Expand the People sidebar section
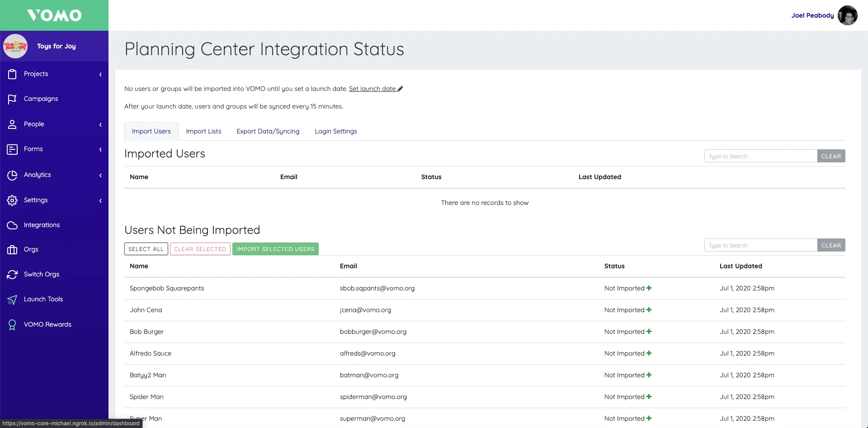The width and height of the screenshot is (868, 428). coord(100,124)
